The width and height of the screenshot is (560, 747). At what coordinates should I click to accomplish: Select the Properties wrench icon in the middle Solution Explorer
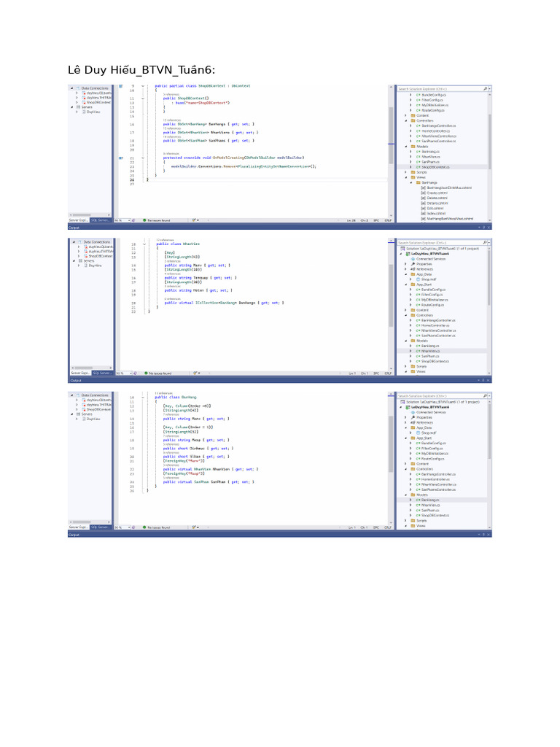[x=413, y=263]
